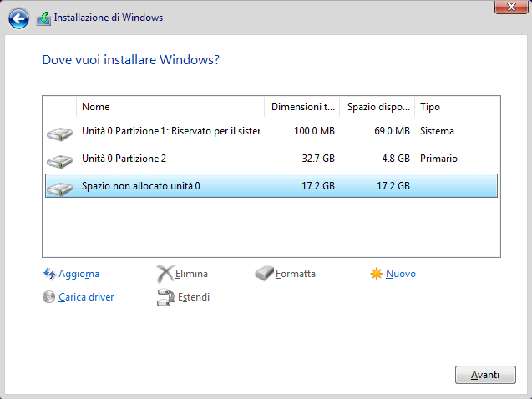Refresh the list via Aggiorna link
Screen dimensions: 532x399
tap(79, 274)
